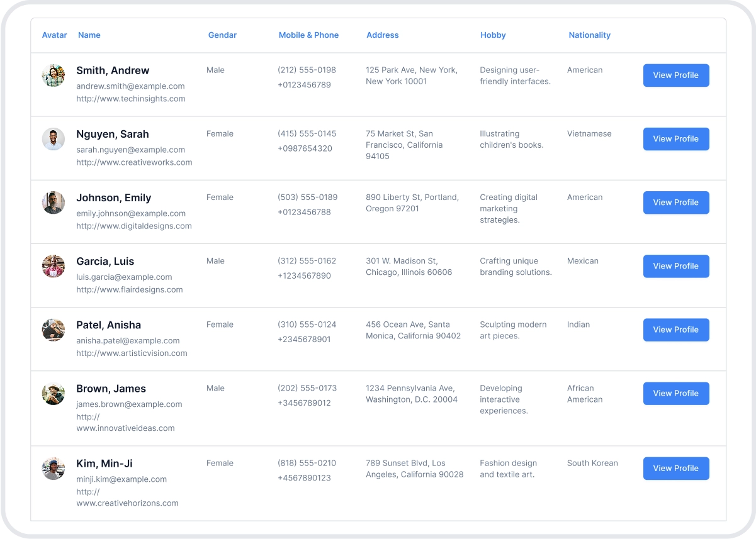Click the Gendar column header
756x539 pixels.
tap(222, 35)
